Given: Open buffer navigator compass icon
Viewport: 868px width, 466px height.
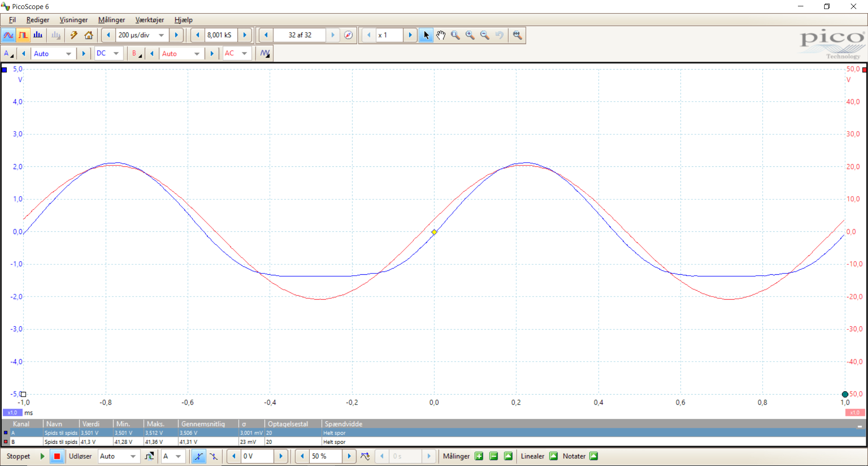Looking at the screenshot, I should click(349, 35).
